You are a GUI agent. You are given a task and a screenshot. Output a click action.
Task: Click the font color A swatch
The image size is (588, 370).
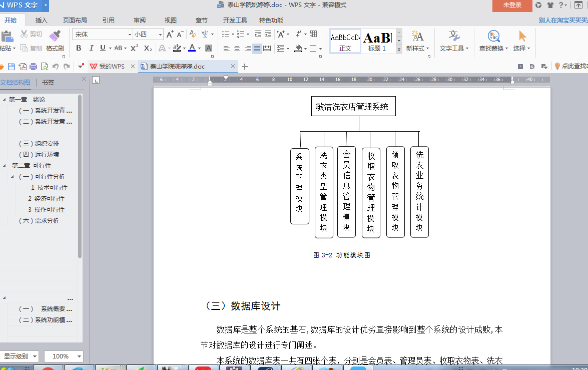(192, 48)
